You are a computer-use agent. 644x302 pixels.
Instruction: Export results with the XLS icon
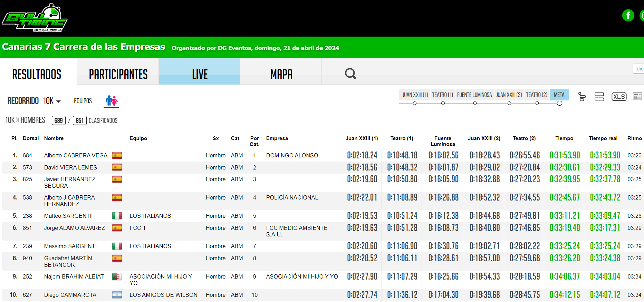tap(619, 97)
